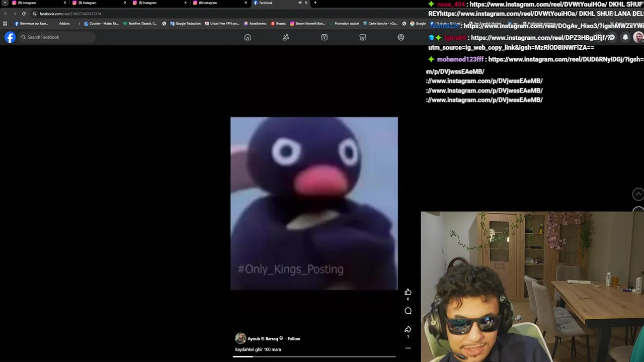Expand the tab search dropdown
The width and height of the screenshot is (644, 362).
tap(5, 3)
